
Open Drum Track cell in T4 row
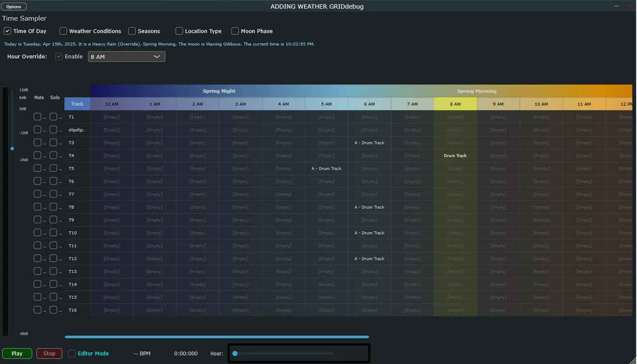coord(455,156)
